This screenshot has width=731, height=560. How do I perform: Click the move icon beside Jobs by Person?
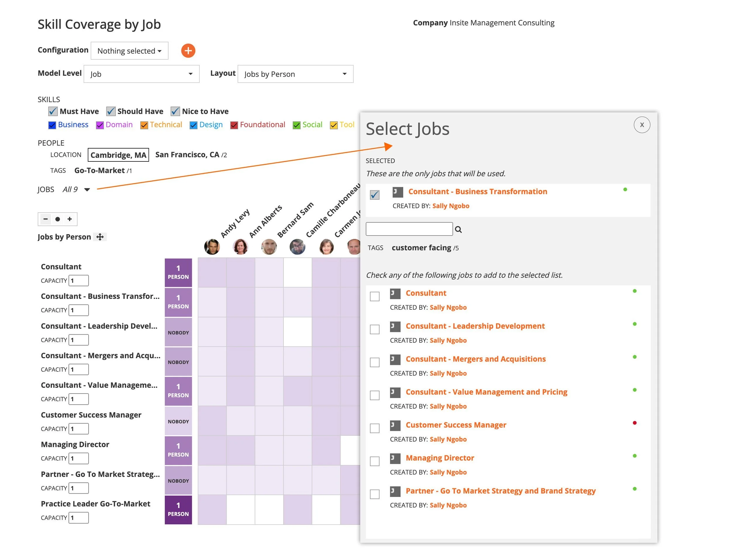[100, 237]
